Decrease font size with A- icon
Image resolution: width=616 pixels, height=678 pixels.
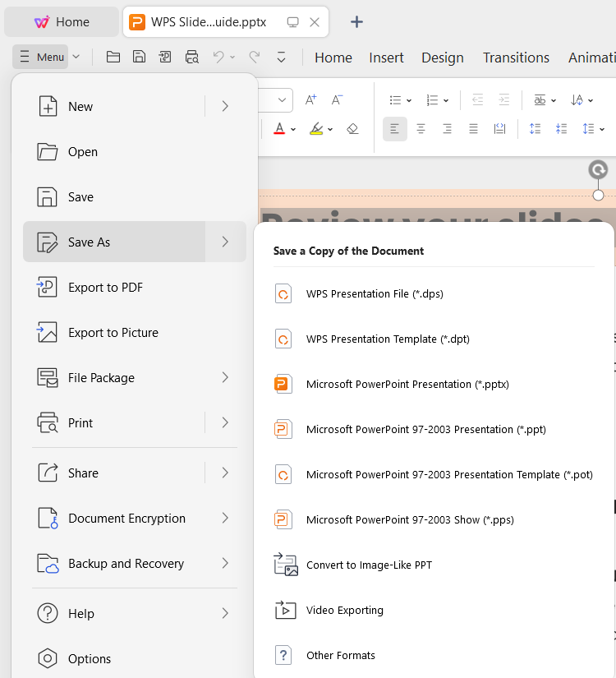pyautogui.click(x=338, y=100)
